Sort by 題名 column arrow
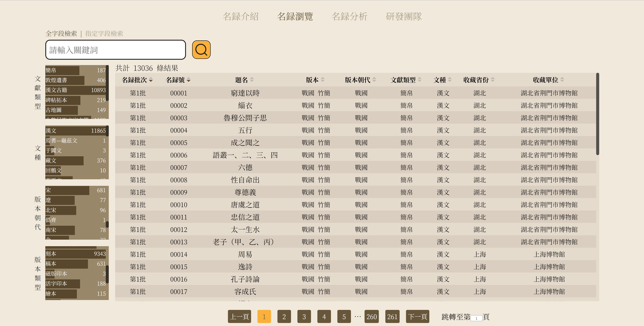644x326 pixels. [252, 80]
